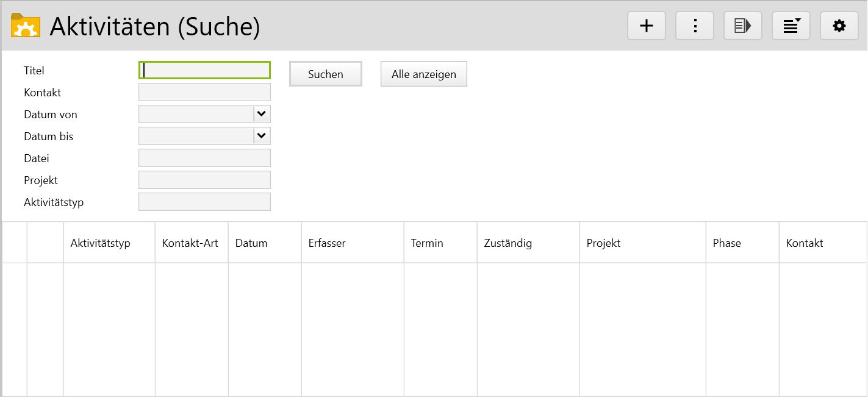868x398 pixels.
Task: Sort by Datum column header
Action: coord(251,243)
